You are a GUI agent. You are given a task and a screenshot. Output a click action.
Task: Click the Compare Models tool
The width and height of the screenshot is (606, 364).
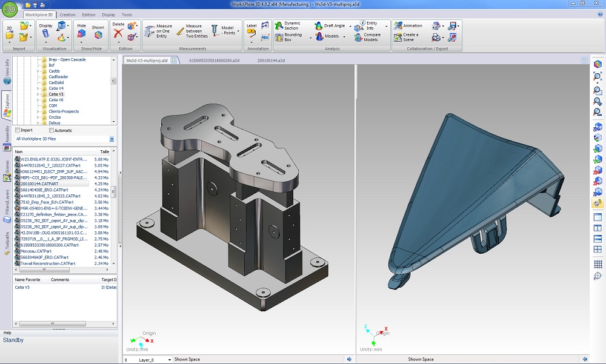pyautogui.click(x=366, y=37)
